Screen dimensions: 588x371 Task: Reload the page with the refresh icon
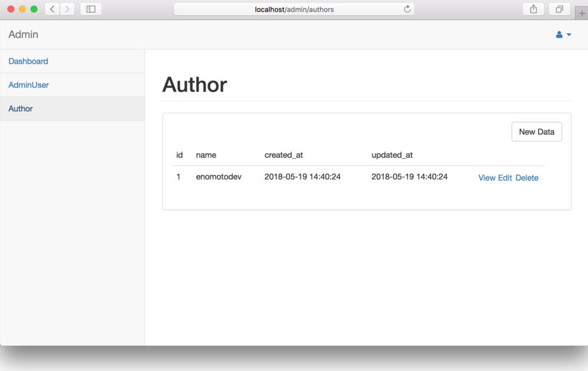click(407, 9)
